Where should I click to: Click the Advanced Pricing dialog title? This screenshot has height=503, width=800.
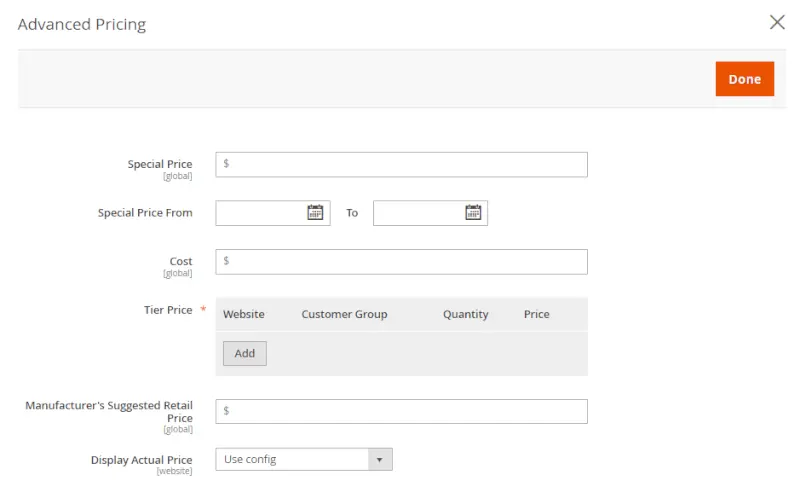point(82,24)
